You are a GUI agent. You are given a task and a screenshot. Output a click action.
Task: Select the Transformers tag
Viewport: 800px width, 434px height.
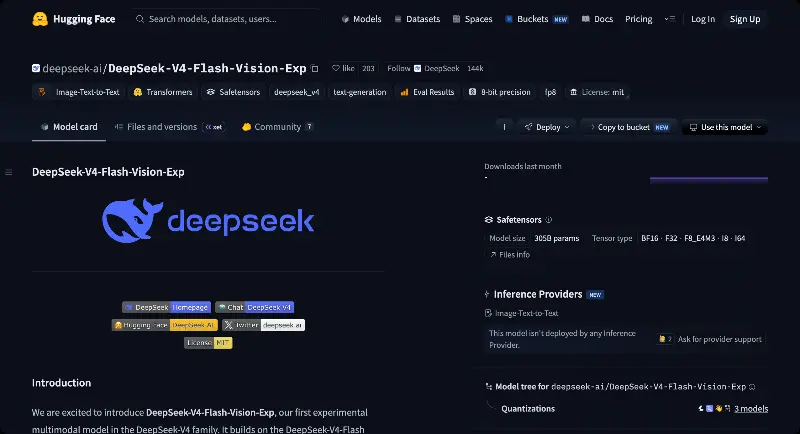click(x=163, y=92)
